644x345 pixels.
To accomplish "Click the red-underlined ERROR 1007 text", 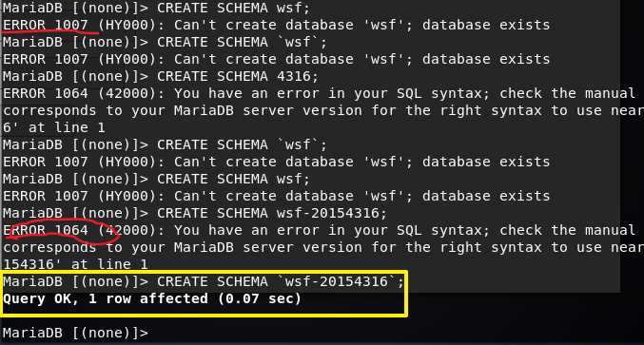I will pyautogui.click(x=45, y=25).
